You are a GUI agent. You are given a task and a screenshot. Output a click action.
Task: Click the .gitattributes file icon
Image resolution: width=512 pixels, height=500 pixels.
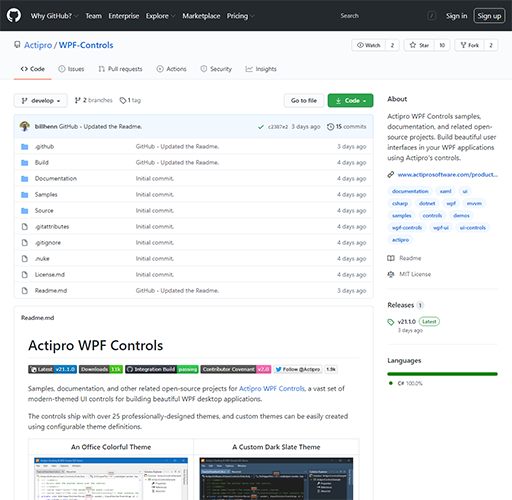(x=25, y=227)
